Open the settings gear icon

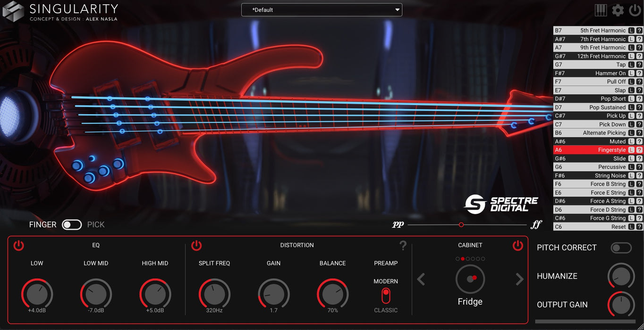coord(618,9)
